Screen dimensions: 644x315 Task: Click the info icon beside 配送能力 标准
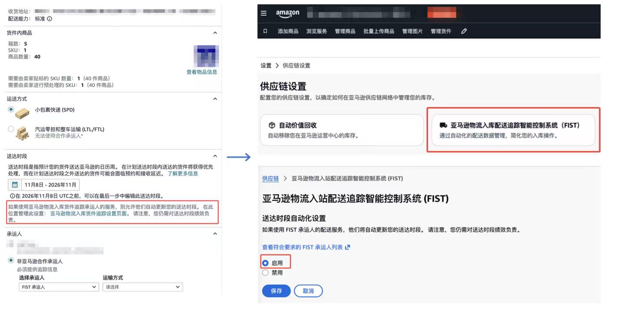(49, 19)
